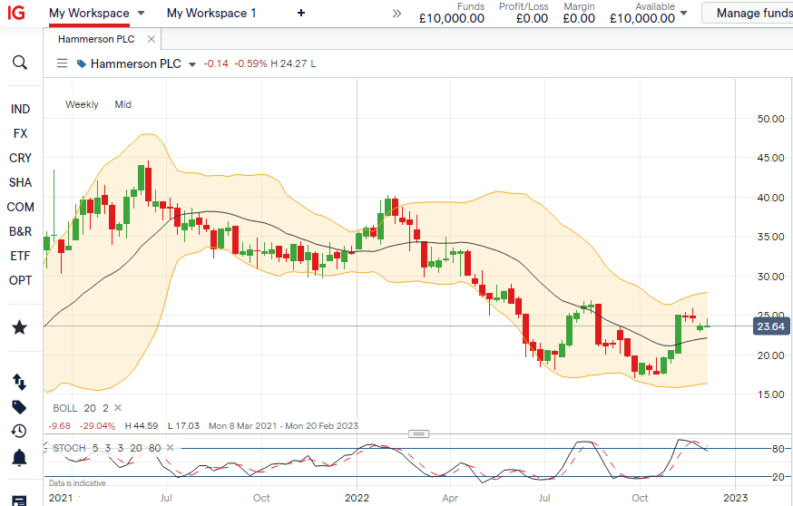Open the search magnifier icon

[x=20, y=63]
